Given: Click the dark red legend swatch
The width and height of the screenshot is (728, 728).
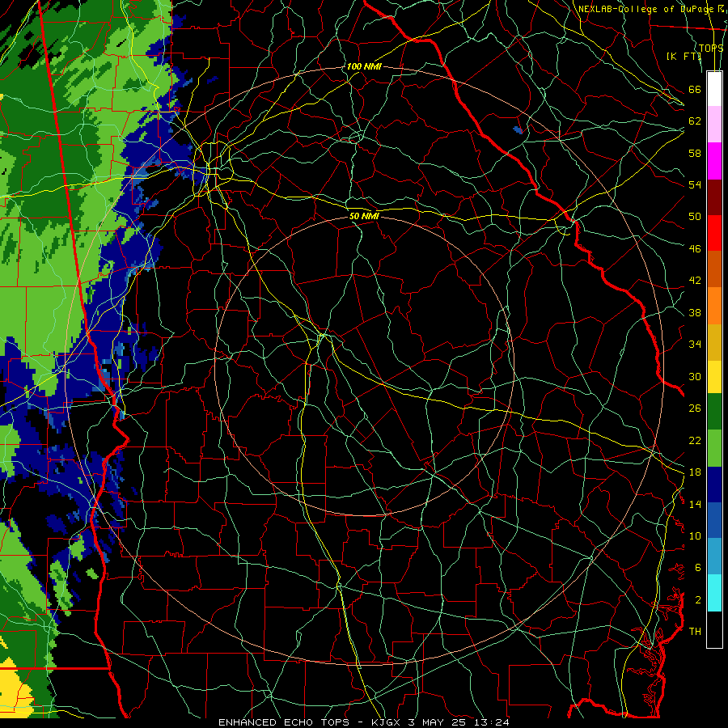Looking at the screenshot, I should tap(714, 197).
